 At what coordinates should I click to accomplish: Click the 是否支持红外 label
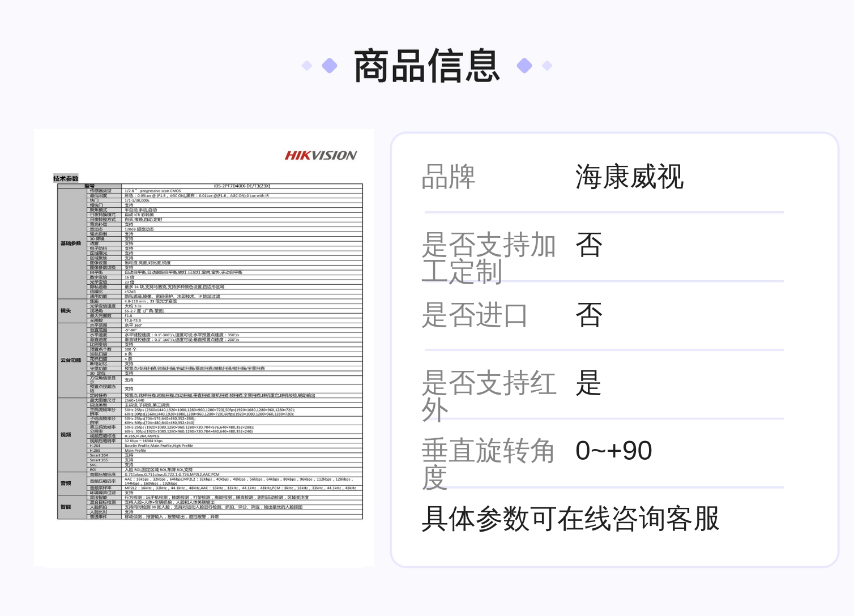point(489,396)
